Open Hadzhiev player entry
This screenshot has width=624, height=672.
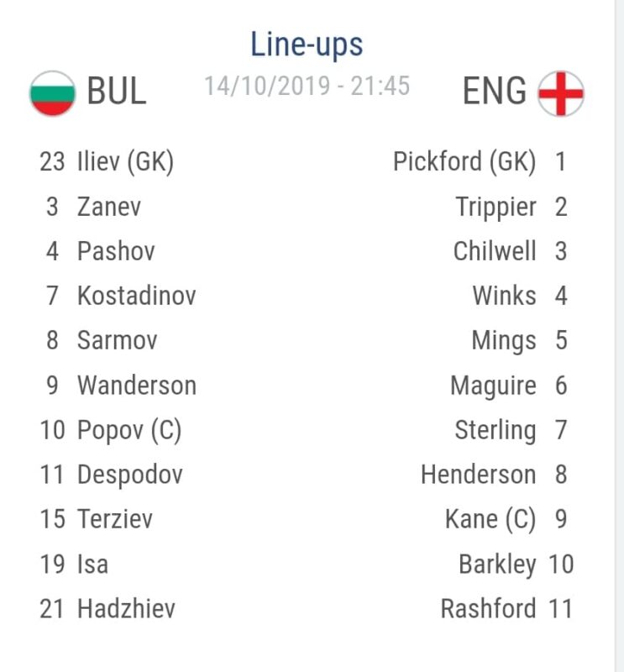(x=107, y=608)
